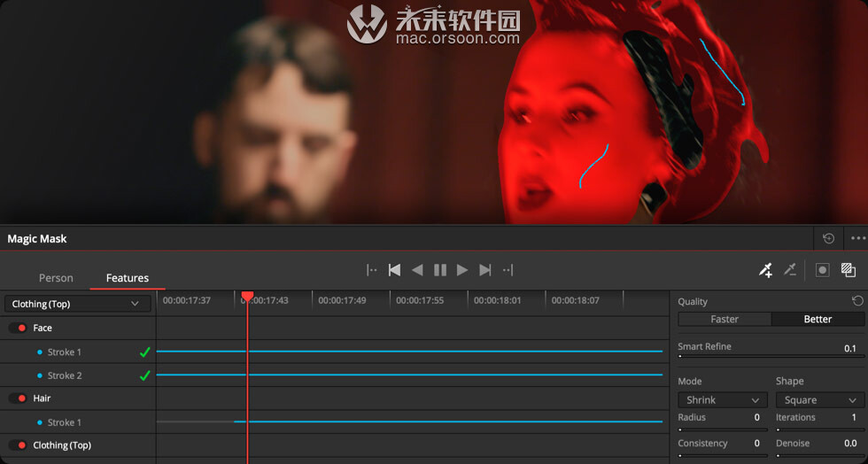868x464 pixels.
Task: Click the pause tracking button
Action: coord(440,270)
